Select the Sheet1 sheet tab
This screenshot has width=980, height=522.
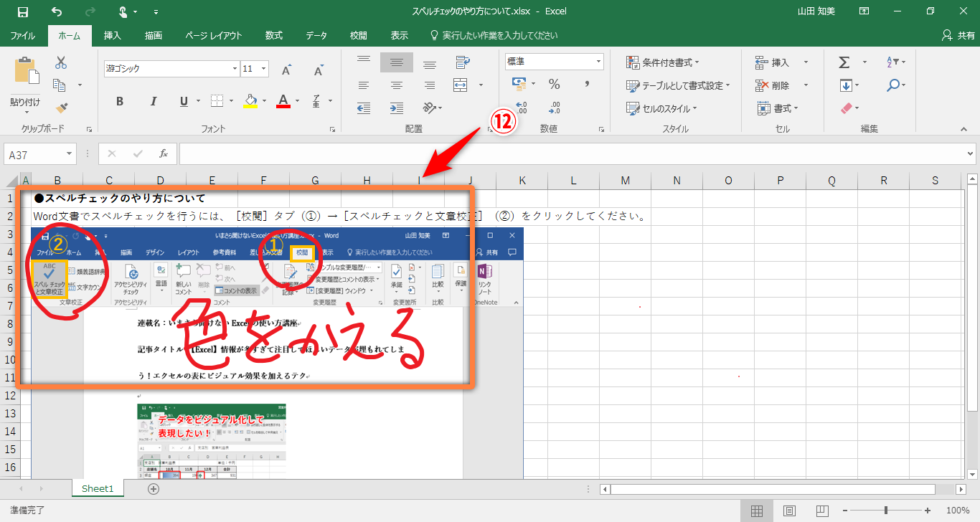pos(98,489)
